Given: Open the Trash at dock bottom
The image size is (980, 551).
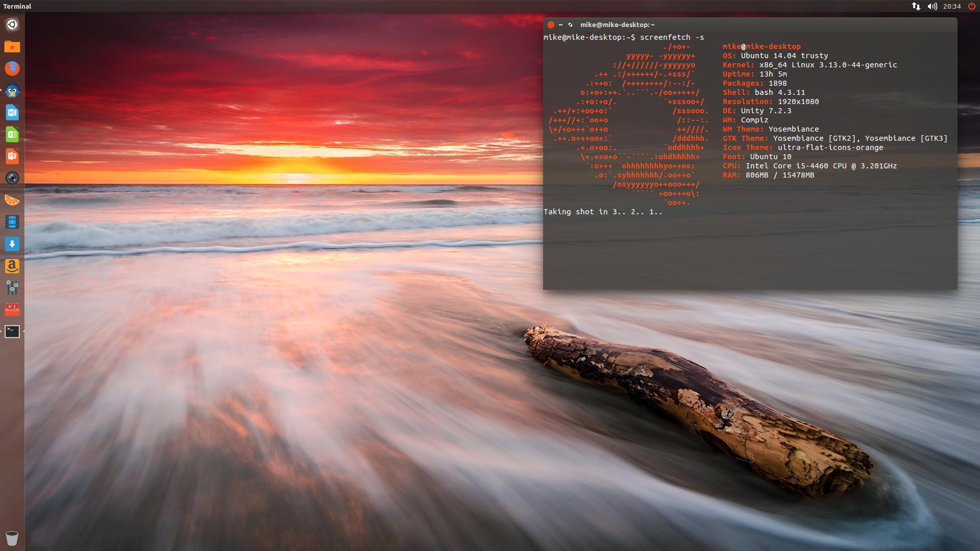Looking at the screenshot, I should [x=12, y=538].
